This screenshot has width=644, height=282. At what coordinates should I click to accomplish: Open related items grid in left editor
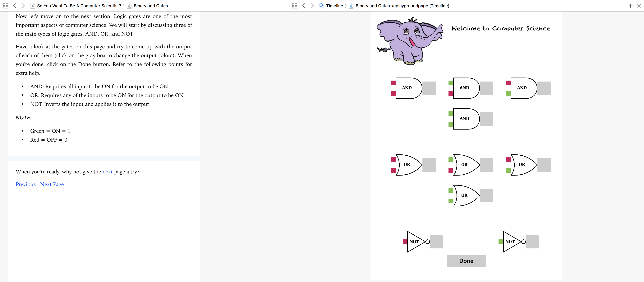tap(6, 6)
